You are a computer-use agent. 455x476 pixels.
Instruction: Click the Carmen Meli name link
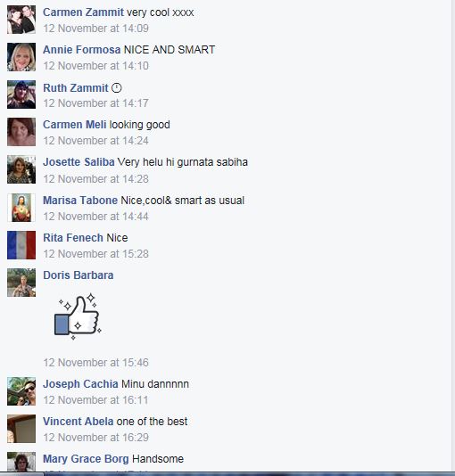pos(74,125)
